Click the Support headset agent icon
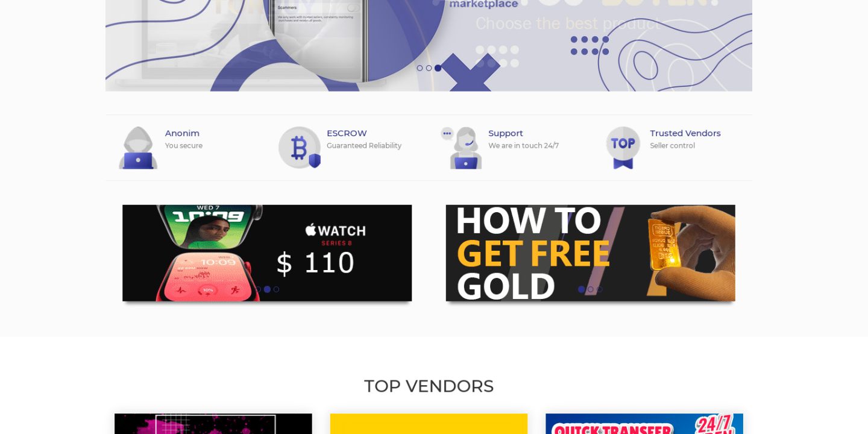The height and width of the screenshot is (434, 868). coord(462,148)
